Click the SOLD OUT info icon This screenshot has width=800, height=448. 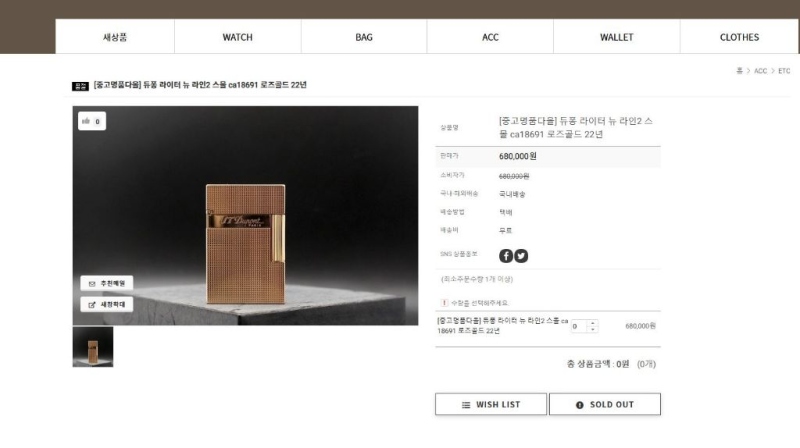(x=580, y=405)
